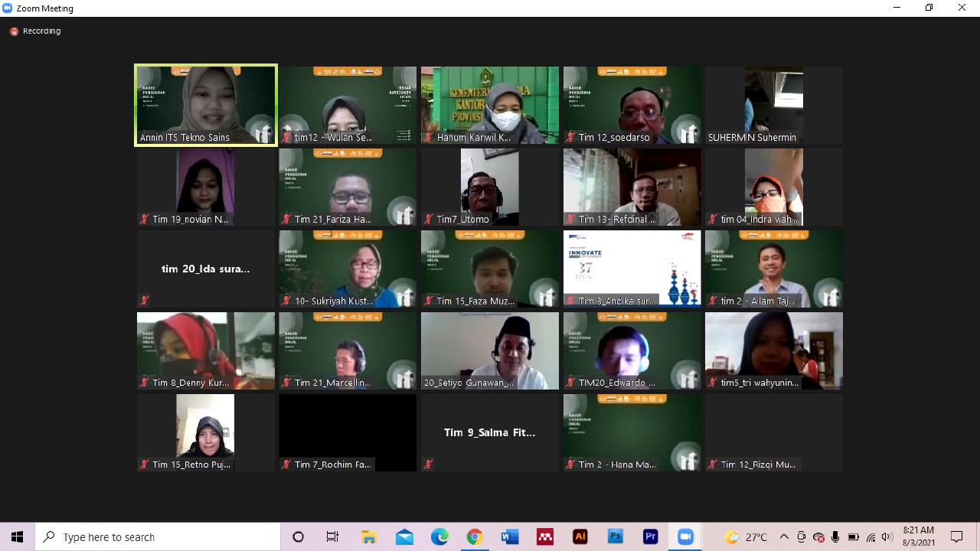This screenshot has height=551, width=980.
Task: Expand hidden system tray icons
Action: [x=784, y=536]
